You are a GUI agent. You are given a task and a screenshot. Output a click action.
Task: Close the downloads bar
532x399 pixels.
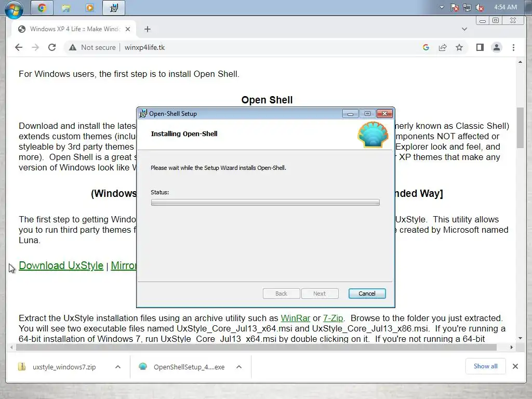tap(515, 366)
